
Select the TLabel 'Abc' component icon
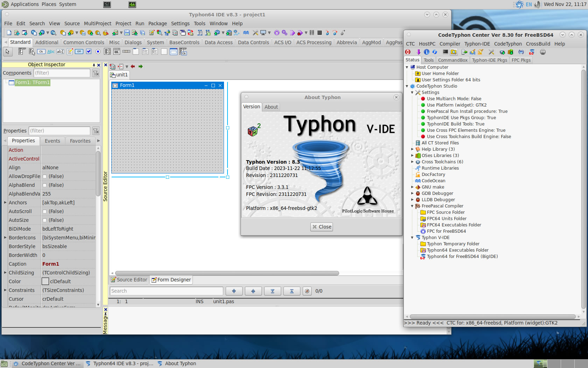point(51,52)
